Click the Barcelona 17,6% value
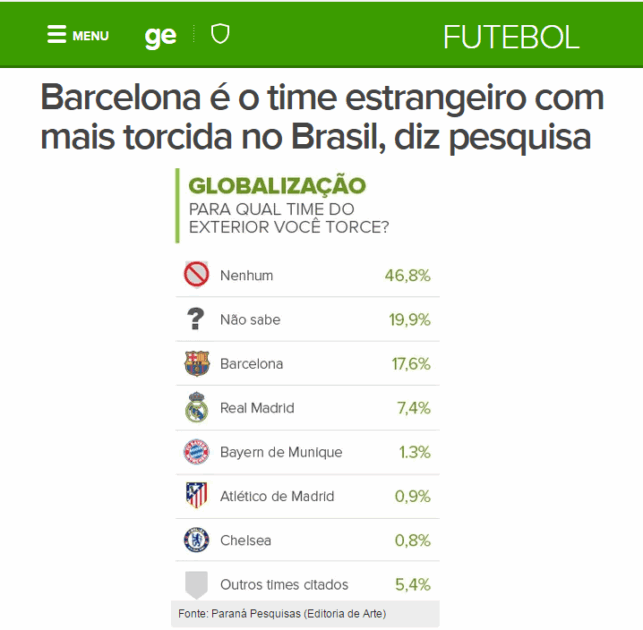 pos(410,364)
